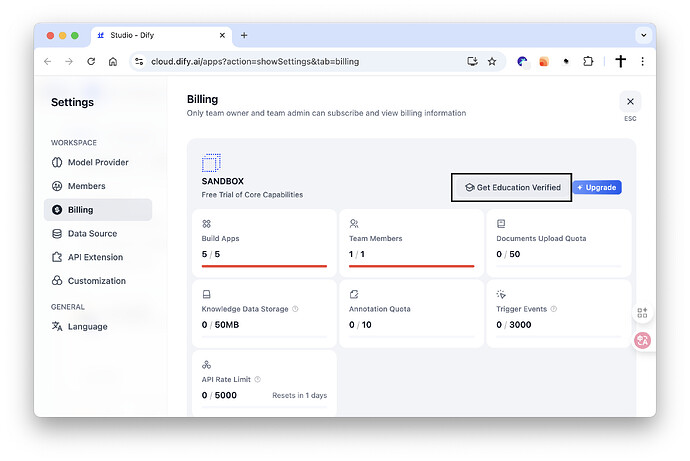Expand the tab search dropdown arrow
Screen dimensions: 690x461
[642, 35]
